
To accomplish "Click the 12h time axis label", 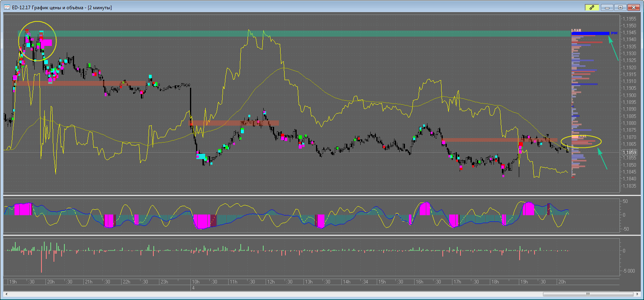I will (271, 282).
